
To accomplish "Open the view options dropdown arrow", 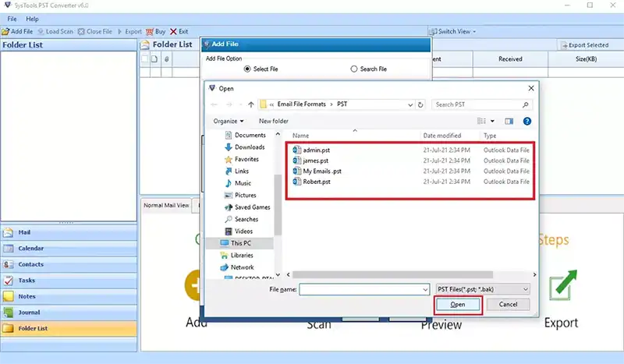I will [x=492, y=121].
